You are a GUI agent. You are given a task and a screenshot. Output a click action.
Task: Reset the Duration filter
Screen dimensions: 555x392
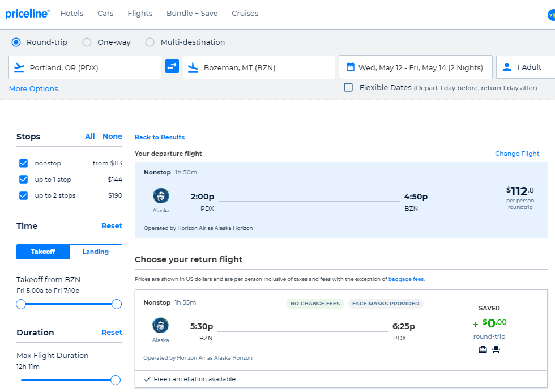pos(112,333)
